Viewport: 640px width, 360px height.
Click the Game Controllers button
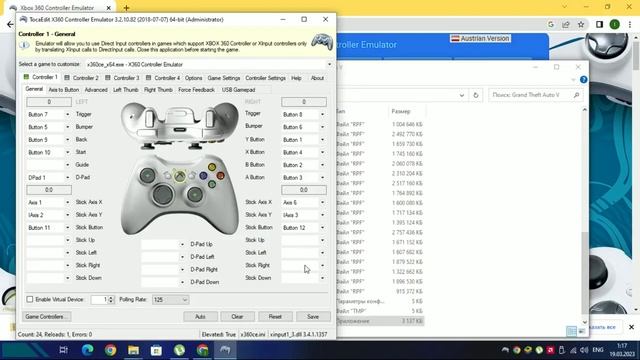[47, 317]
